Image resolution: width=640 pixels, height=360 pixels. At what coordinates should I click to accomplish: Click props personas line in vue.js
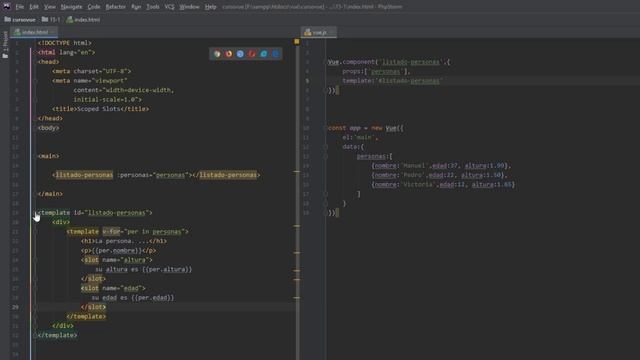pyautogui.click(x=376, y=71)
